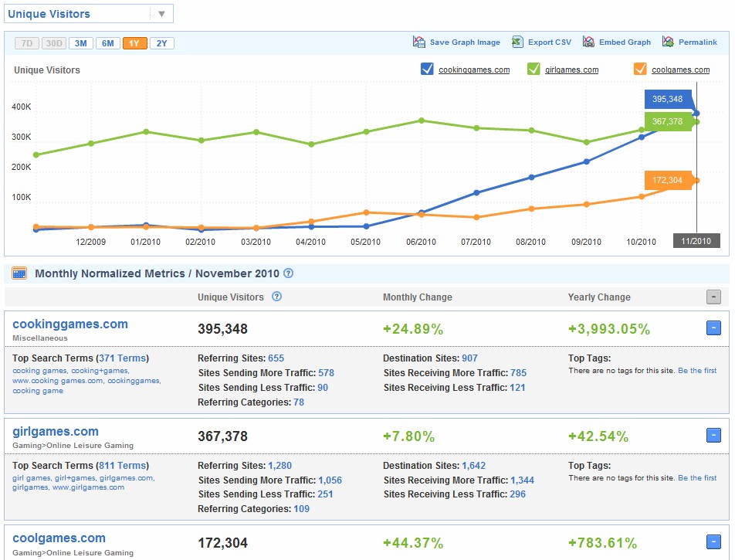735x560 pixels.
Task: Switch graph to 2Y range
Action: (161, 43)
